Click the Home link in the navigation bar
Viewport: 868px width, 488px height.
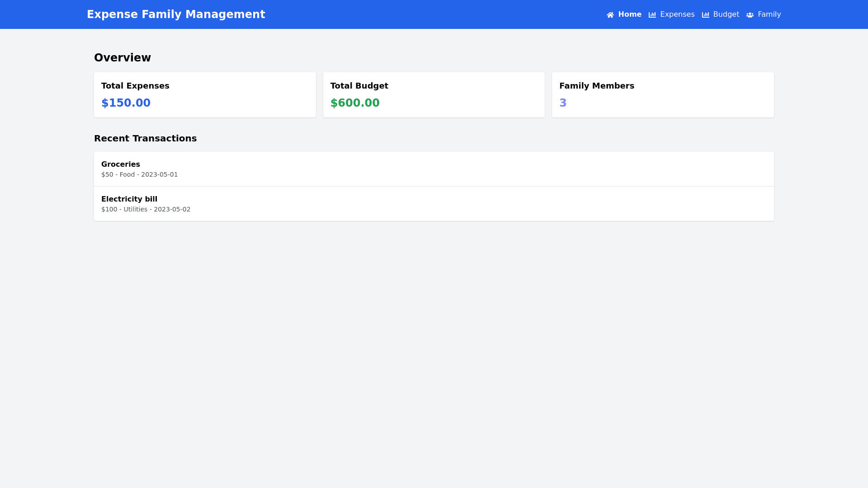(630, 14)
